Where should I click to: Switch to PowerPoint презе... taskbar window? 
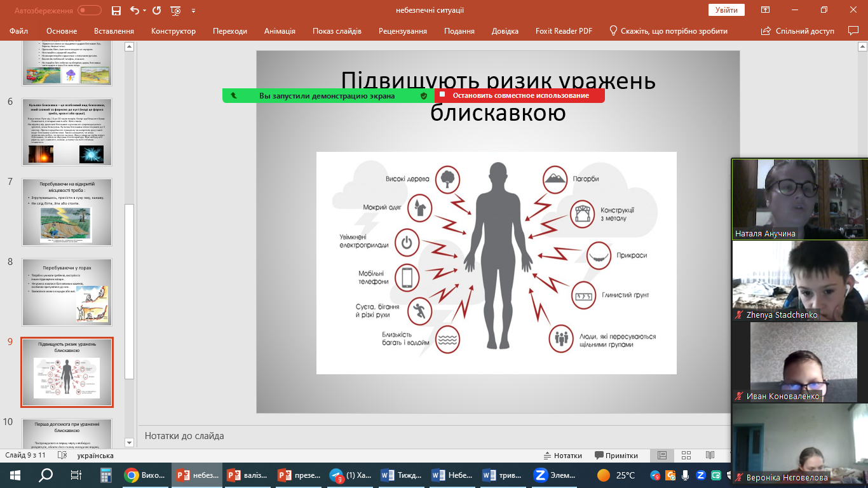[299, 475]
